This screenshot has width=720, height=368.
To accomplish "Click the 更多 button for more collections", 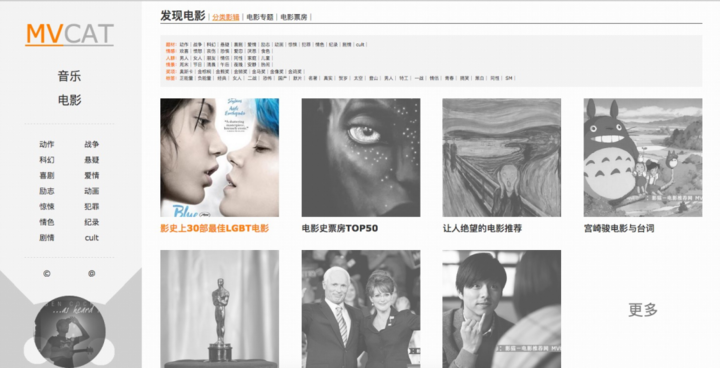I will [643, 309].
